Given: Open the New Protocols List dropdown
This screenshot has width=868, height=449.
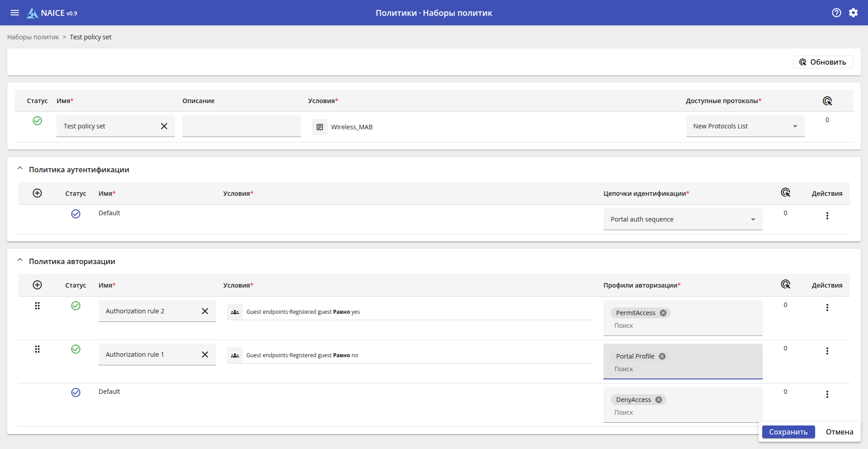Looking at the screenshot, I should pyautogui.click(x=745, y=126).
